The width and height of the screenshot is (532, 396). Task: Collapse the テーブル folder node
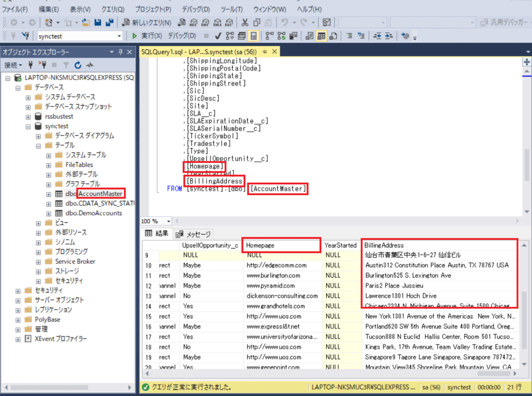click(38, 145)
